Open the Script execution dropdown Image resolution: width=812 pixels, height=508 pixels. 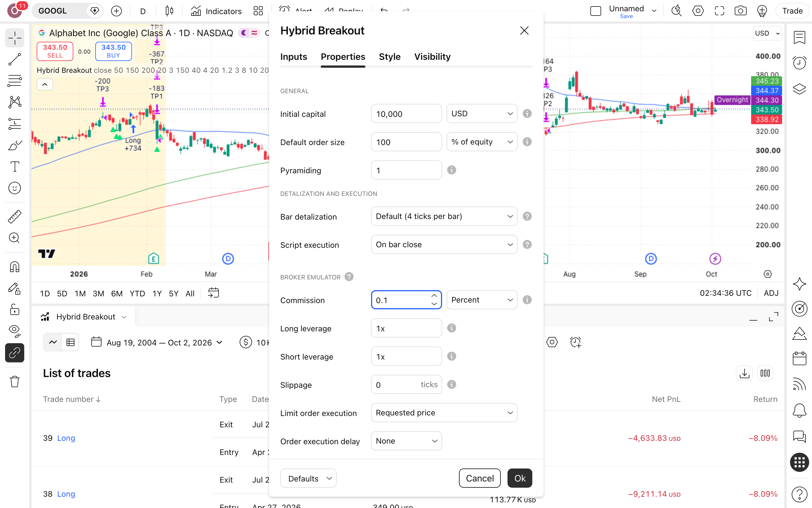[x=444, y=245]
